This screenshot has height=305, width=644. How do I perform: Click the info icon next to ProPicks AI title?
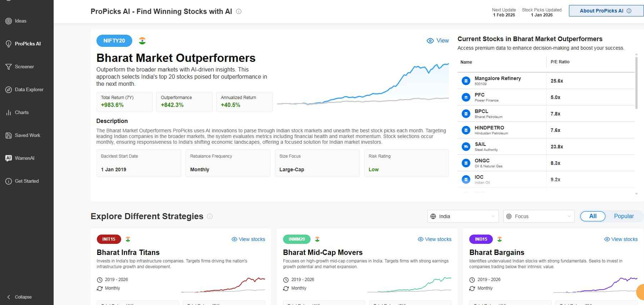(x=238, y=11)
